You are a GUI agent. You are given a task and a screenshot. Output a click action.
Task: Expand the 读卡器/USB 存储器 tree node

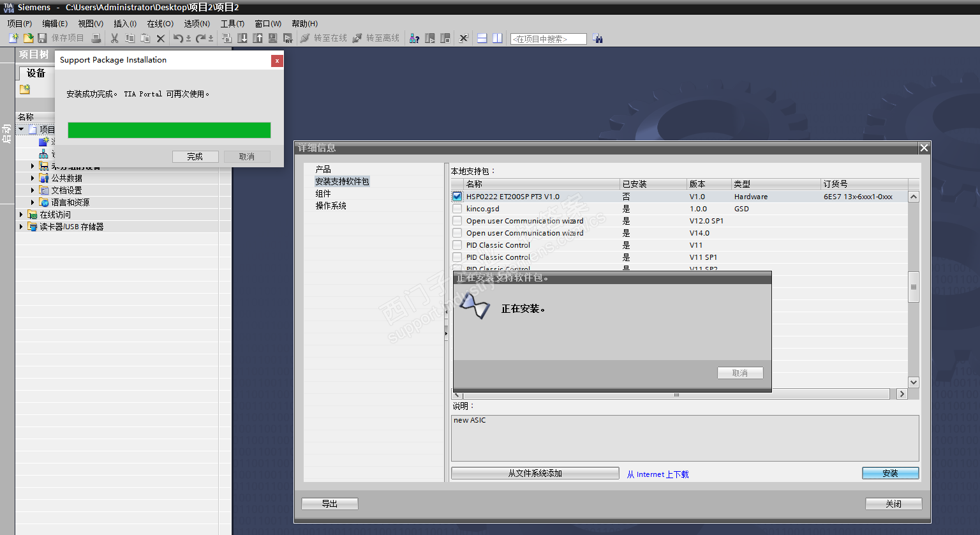point(21,227)
